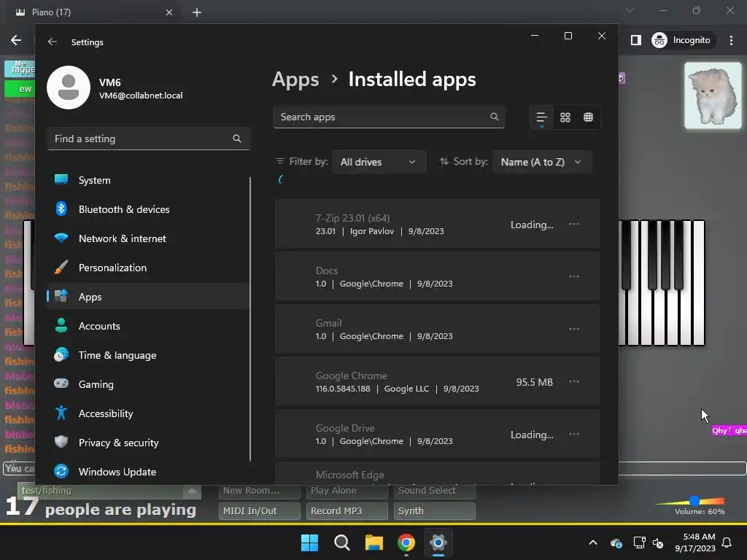The width and height of the screenshot is (747, 560).
Task: Open Gaming settings
Action: (147, 384)
